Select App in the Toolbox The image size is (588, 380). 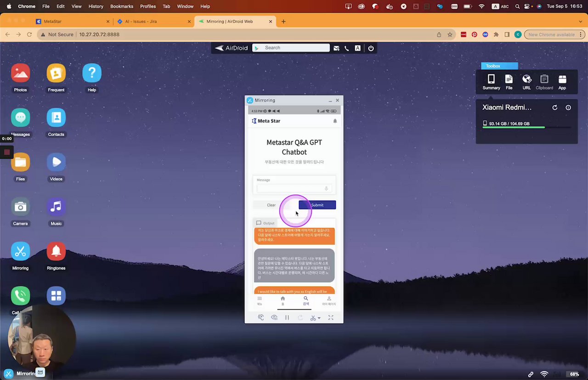click(562, 82)
